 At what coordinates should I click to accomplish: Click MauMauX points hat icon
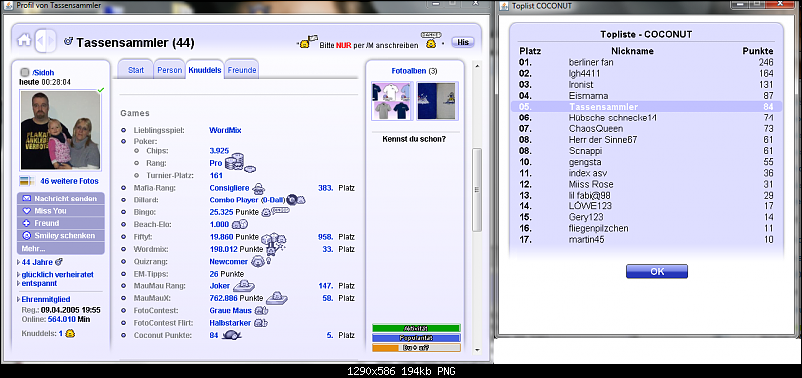click(x=276, y=297)
